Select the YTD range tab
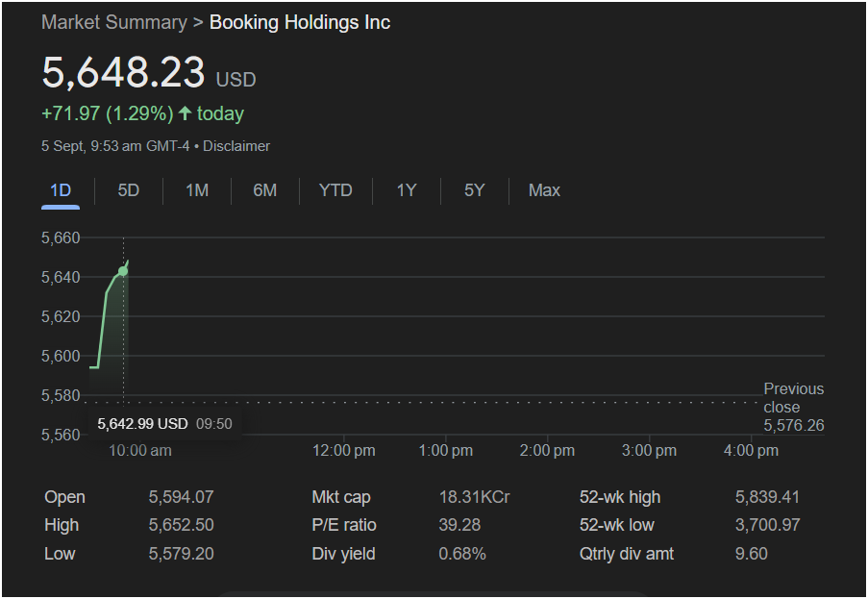Screen dimensions: 868x599 tap(335, 190)
